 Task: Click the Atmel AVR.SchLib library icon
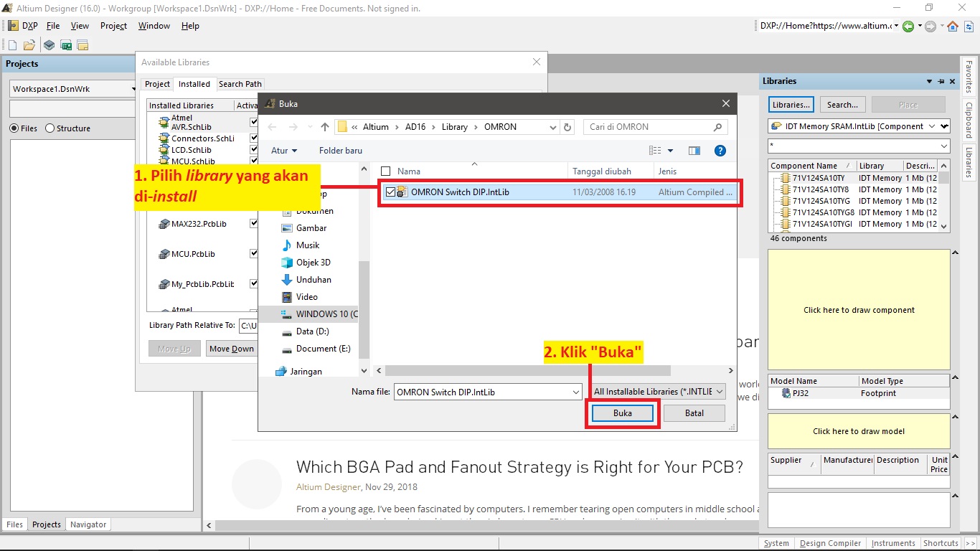[164, 123]
